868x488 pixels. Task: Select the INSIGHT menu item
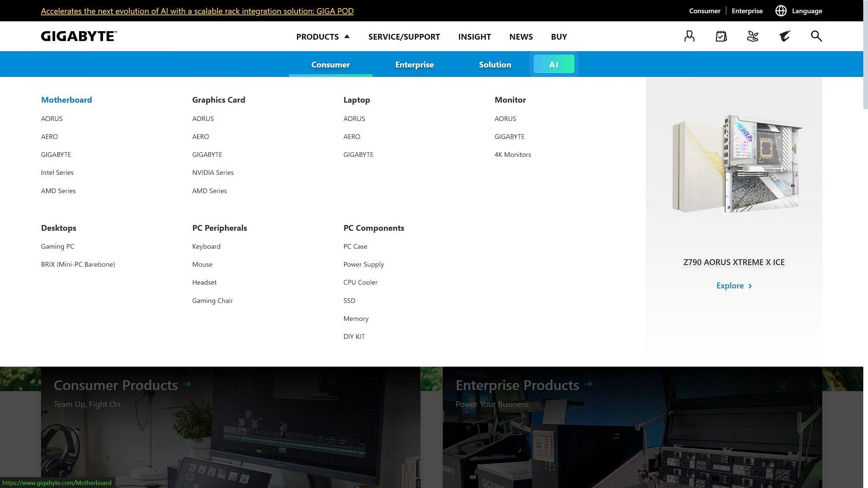point(475,36)
